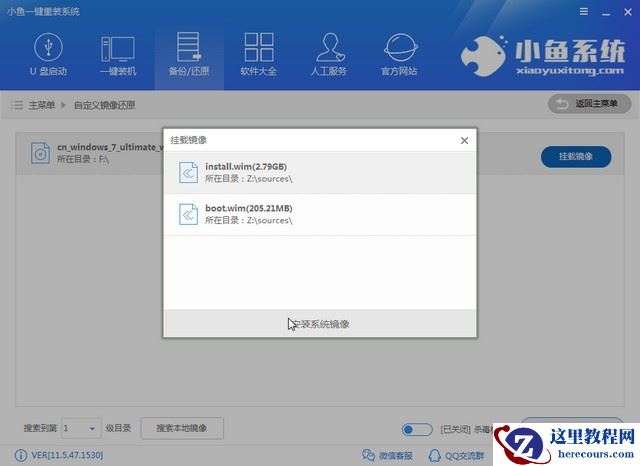
Task: Open the U盘启动 section
Action: pos(48,54)
